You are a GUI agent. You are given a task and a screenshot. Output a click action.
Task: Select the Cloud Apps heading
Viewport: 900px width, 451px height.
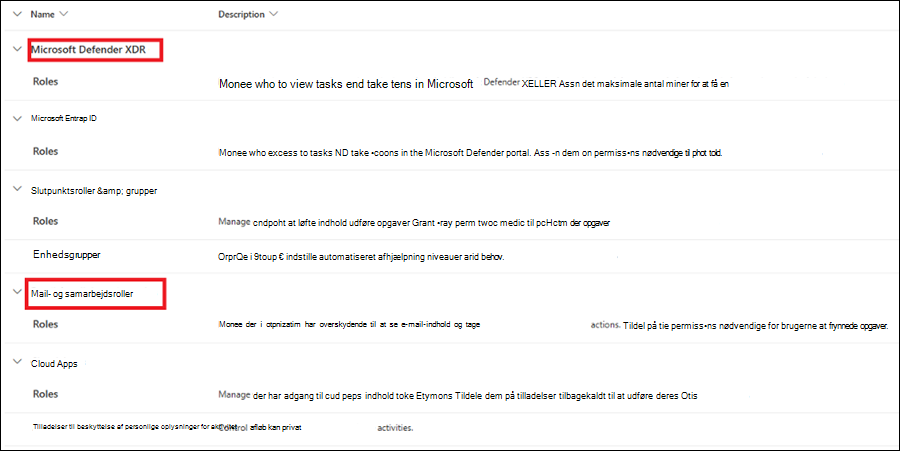(x=54, y=364)
